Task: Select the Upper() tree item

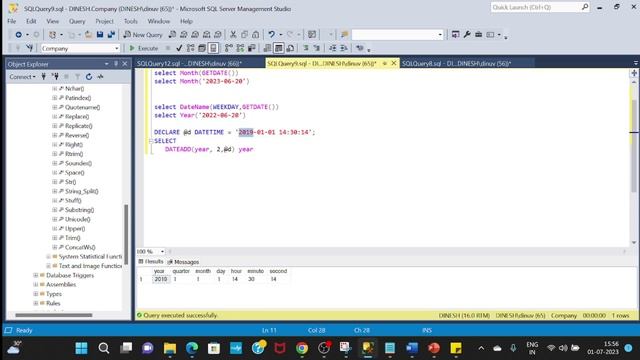Action: click(x=75, y=229)
